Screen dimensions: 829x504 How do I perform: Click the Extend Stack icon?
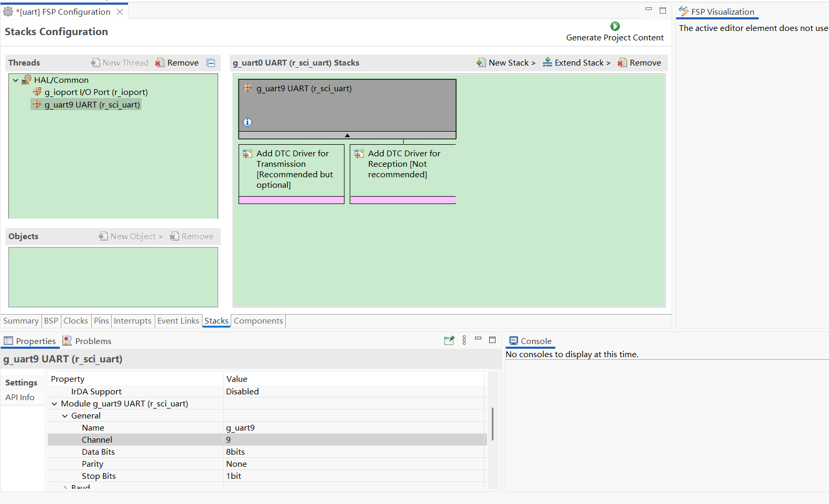click(x=547, y=62)
